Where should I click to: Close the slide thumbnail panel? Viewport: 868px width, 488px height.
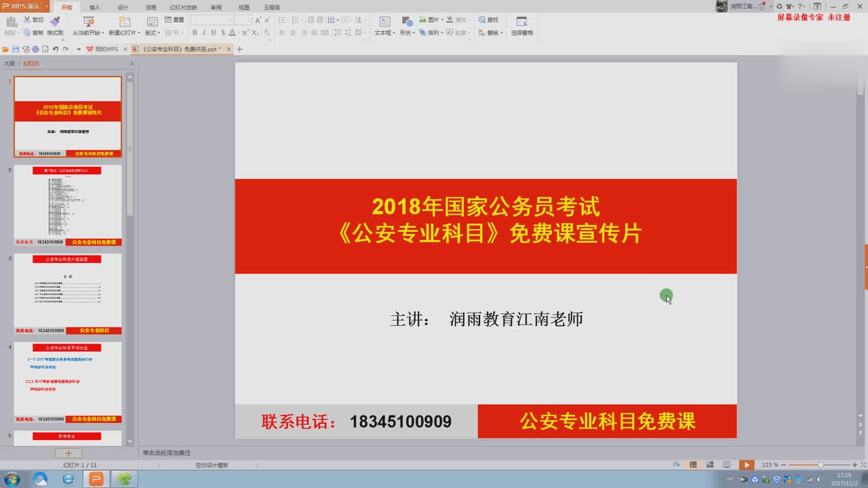(132, 64)
